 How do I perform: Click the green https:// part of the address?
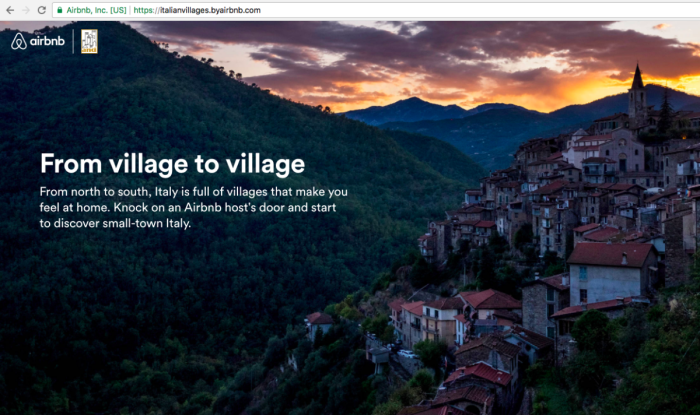pos(146,10)
